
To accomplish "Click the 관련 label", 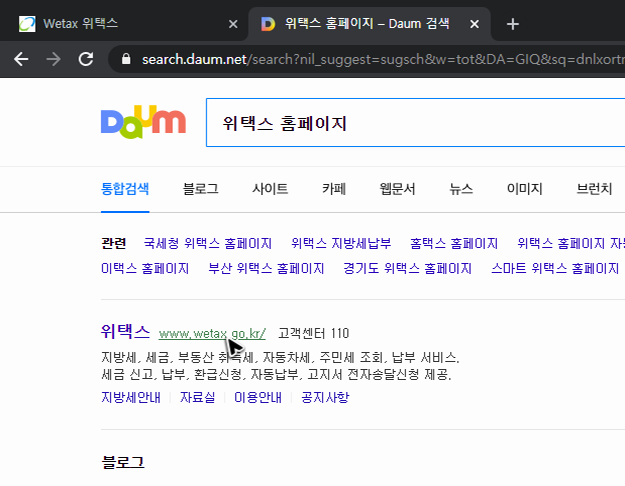I will click(114, 243).
